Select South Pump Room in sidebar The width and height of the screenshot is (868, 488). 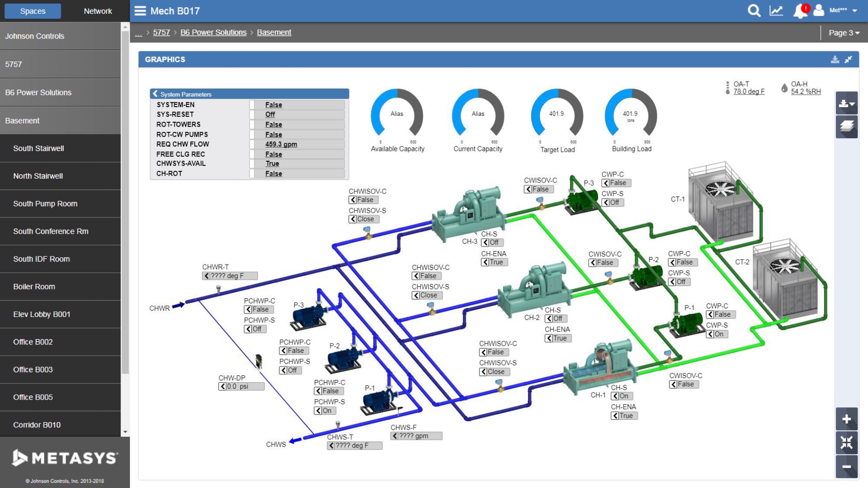pyautogui.click(x=45, y=203)
